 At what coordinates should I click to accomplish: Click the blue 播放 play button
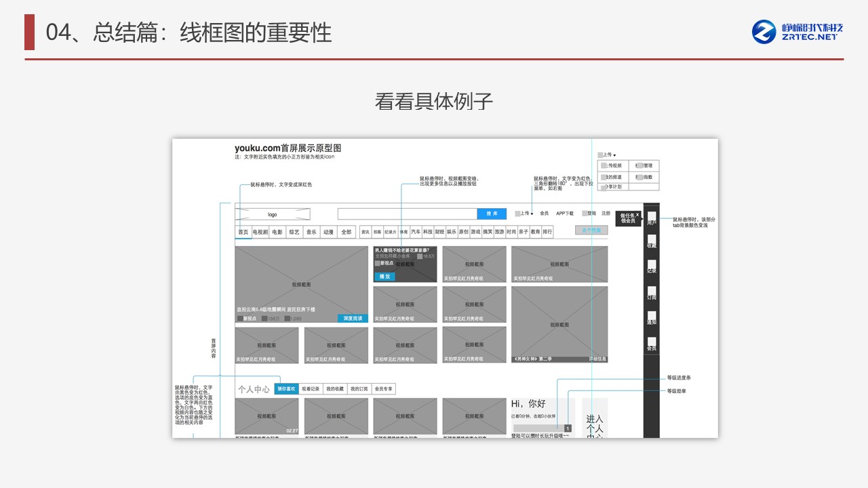coord(384,277)
